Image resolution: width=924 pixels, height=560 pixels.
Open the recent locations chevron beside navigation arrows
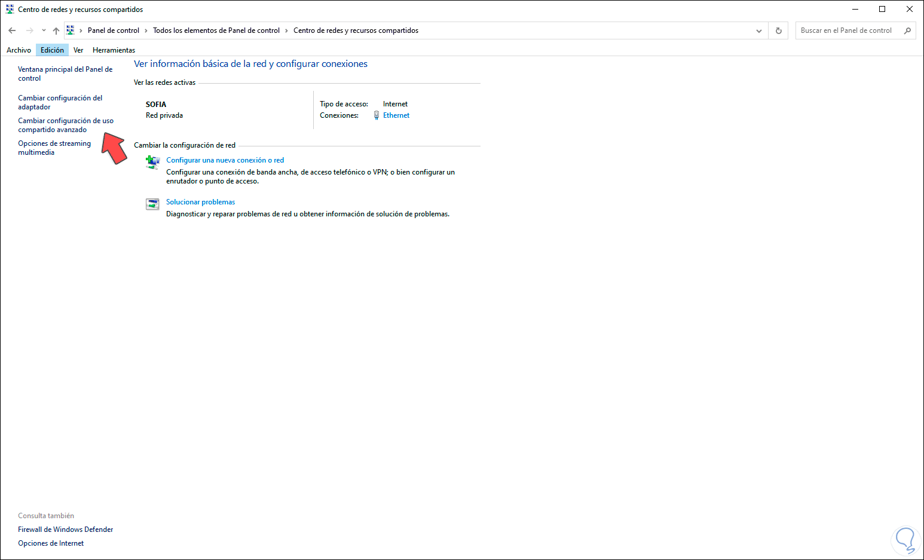(x=43, y=30)
